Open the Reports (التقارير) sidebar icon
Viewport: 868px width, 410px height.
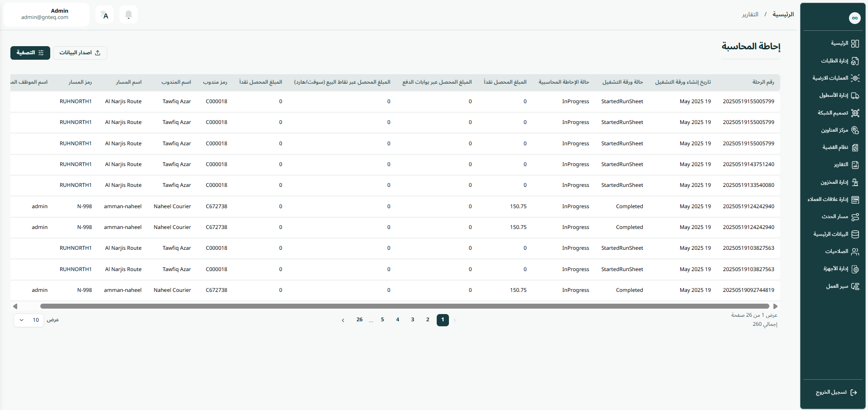[855, 165]
